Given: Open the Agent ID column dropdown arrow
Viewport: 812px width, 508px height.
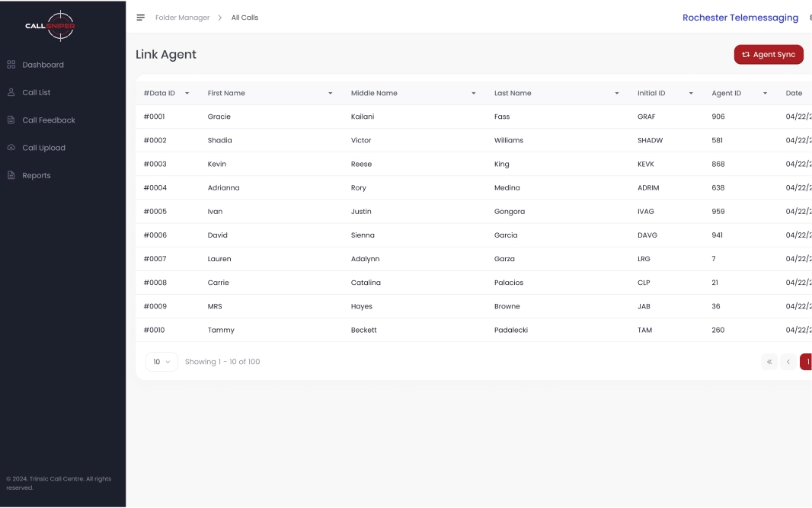Looking at the screenshot, I should pyautogui.click(x=765, y=94).
